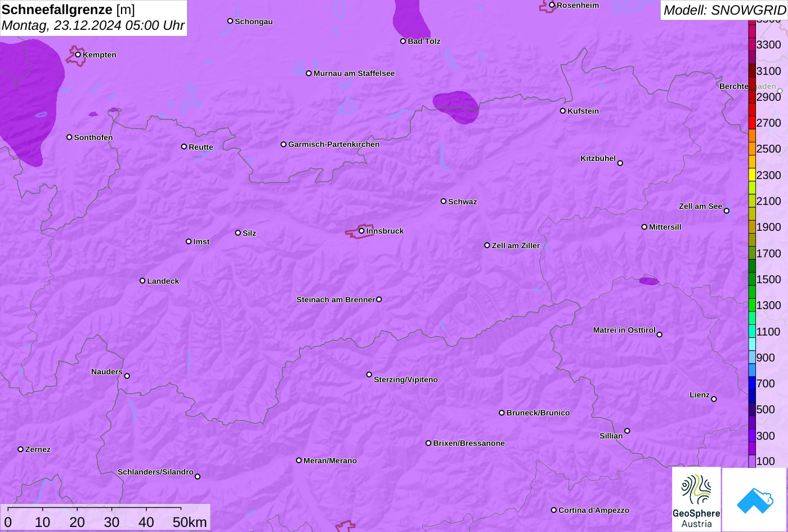Select the Kempten location marker
The height and width of the screenshot is (532, 788).
(78, 55)
